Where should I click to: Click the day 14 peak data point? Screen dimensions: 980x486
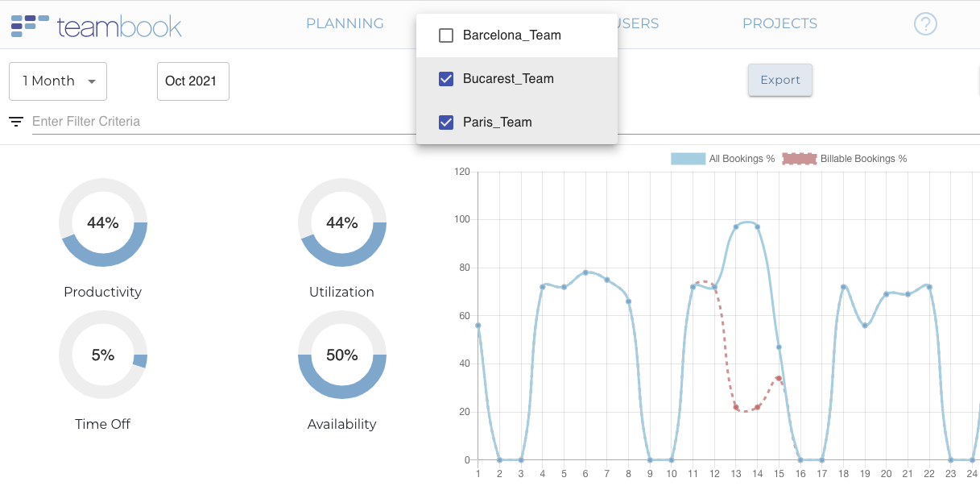click(757, 226)
